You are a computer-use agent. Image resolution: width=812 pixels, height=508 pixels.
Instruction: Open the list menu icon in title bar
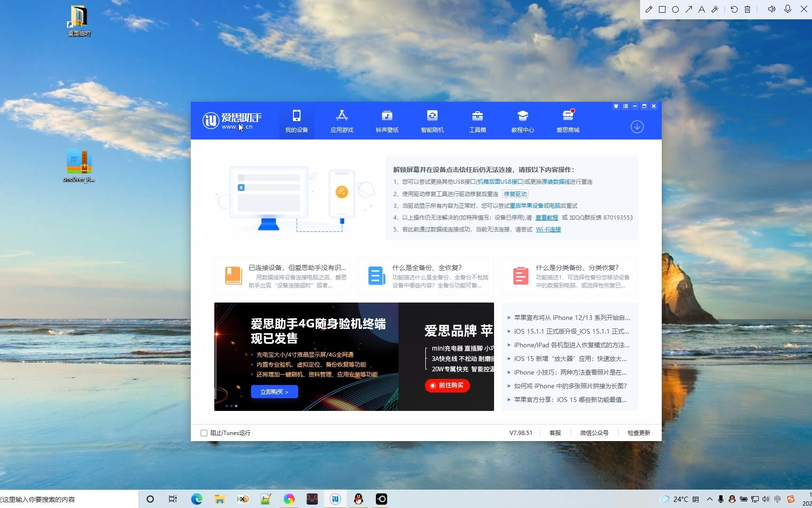(625, 107)
